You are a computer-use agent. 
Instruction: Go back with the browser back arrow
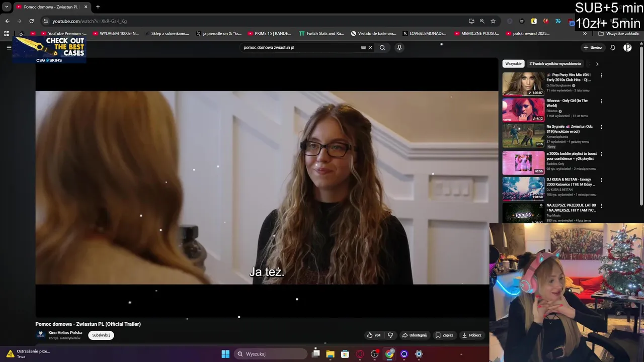click(7, 21)
